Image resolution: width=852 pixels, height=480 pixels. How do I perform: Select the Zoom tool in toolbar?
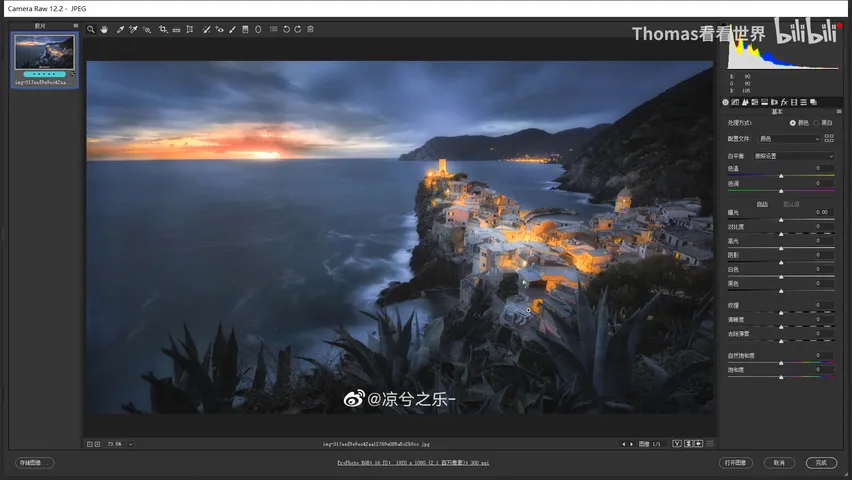[x=91, y=29]
